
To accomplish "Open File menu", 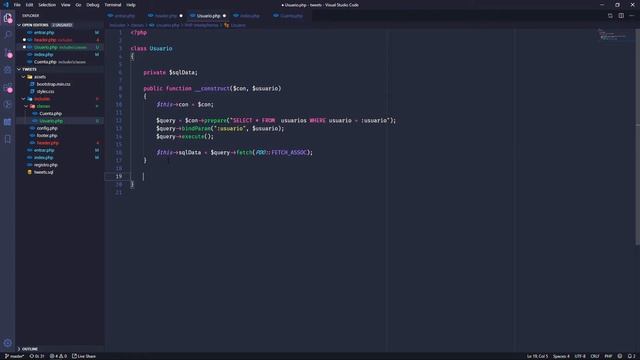I will point(17,5).
